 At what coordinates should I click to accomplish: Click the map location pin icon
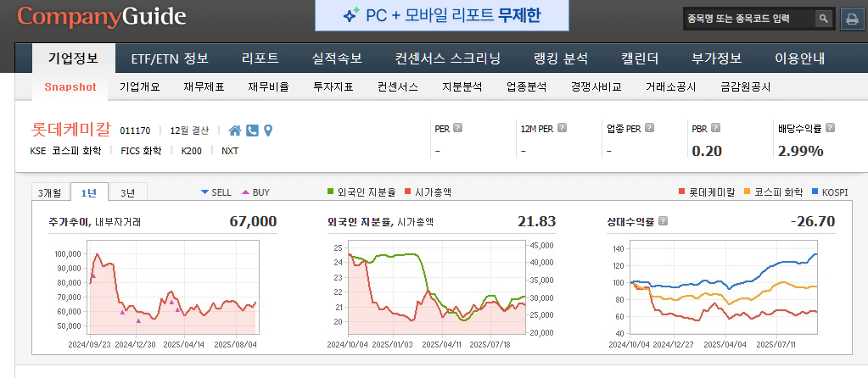tap(268, 131)
